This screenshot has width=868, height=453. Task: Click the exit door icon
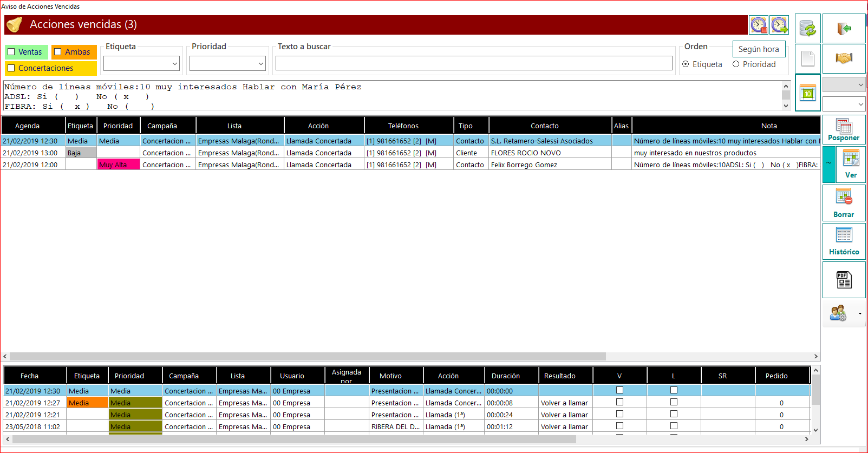844,28
